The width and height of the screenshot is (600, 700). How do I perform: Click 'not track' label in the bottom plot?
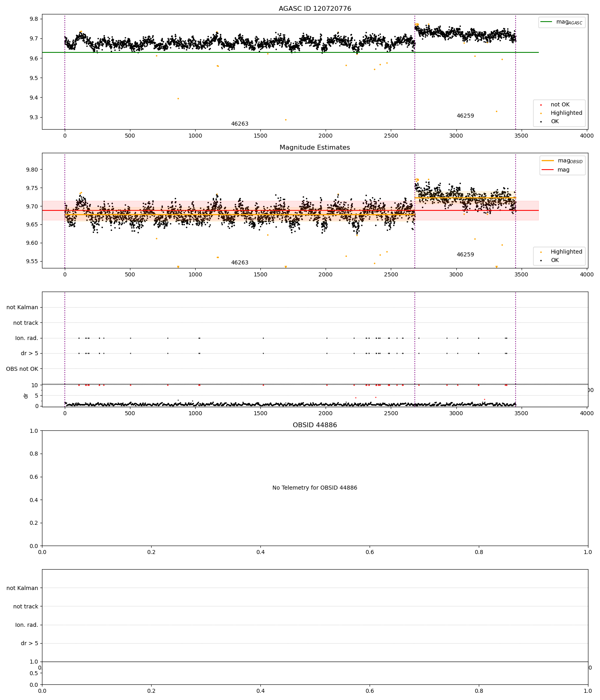tap(26, 606)
